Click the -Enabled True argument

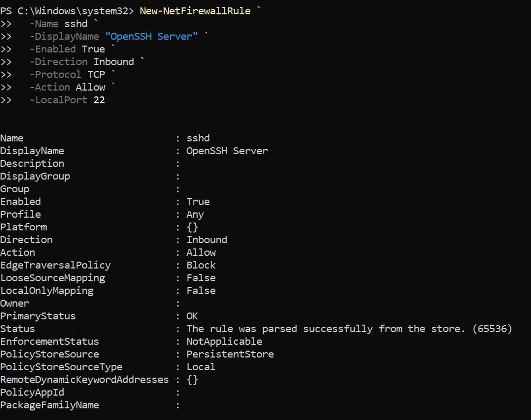coord(94,49)
